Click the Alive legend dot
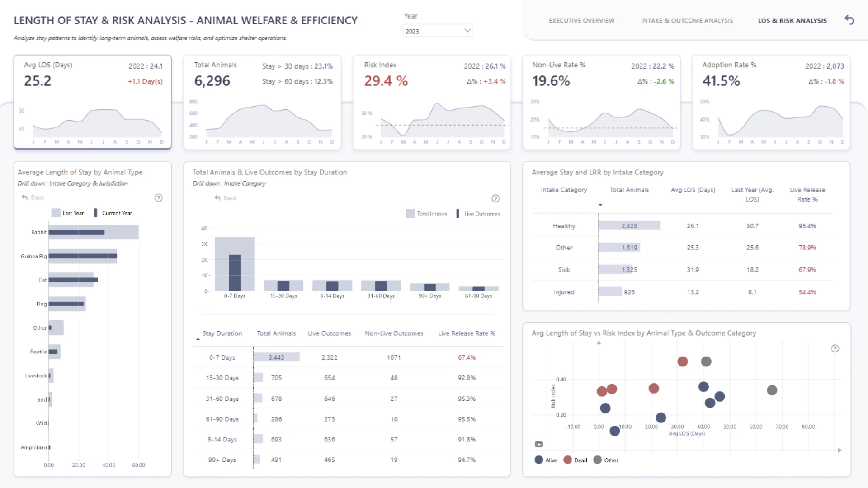Image resolution: width=868 pixels, height=488 pixels. (538, 460)
